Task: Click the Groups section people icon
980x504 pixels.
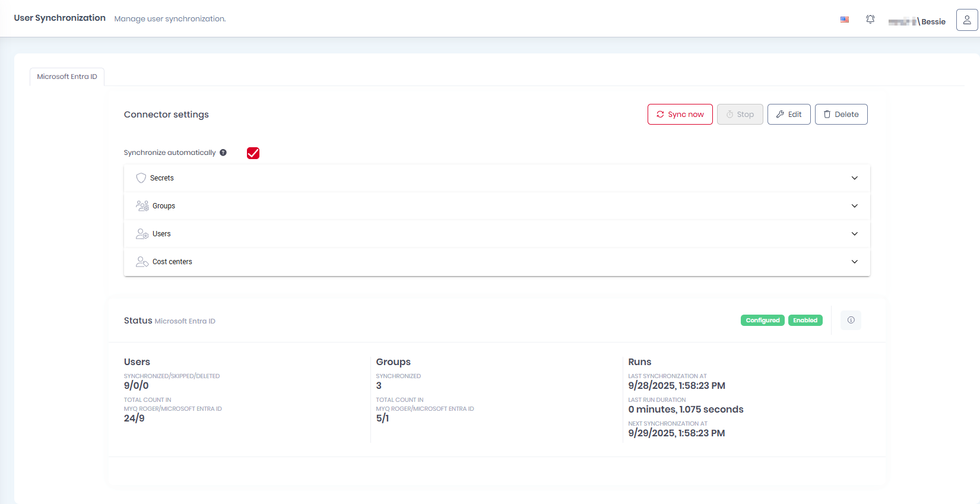Action: click(x=142, y=206)
